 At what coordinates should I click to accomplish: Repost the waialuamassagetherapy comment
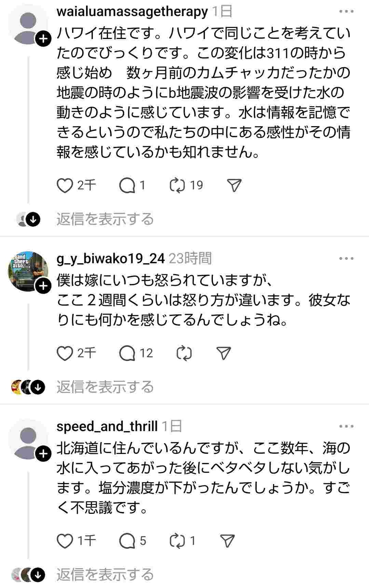coord(177,186)
